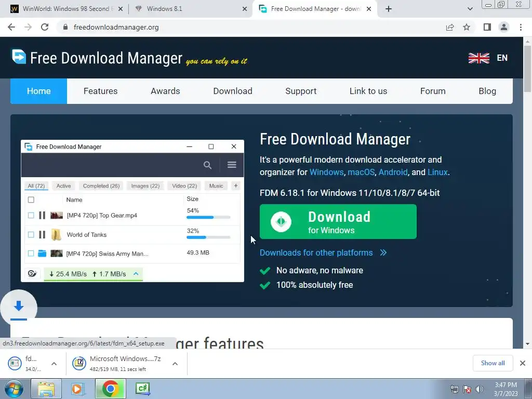Image resolution: width=532 pixels, height=399 pixels.
Task: Close the downloads bar
Action: pos(523,363)
